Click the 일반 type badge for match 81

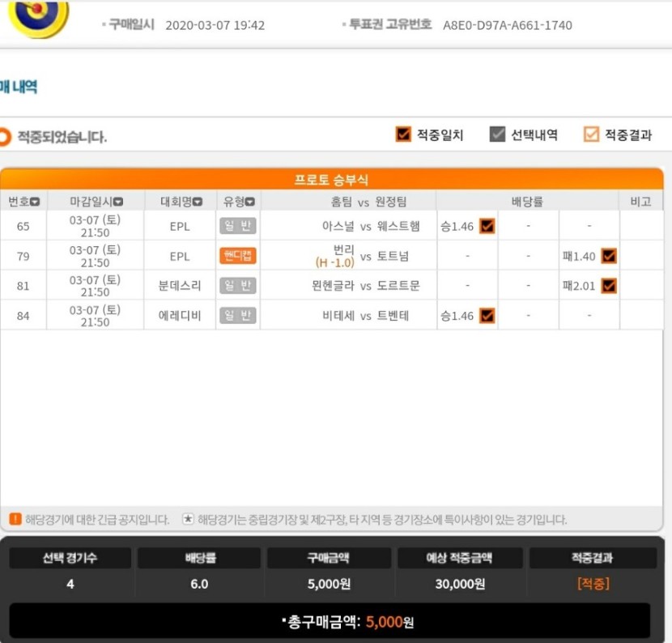[238, 286]
